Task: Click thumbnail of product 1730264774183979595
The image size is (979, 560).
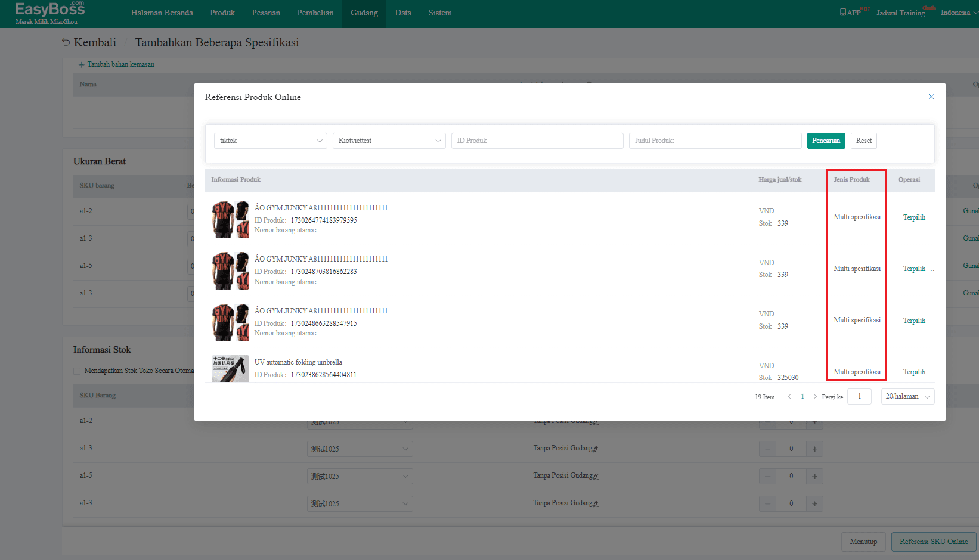Action: [x=230, y=219]
